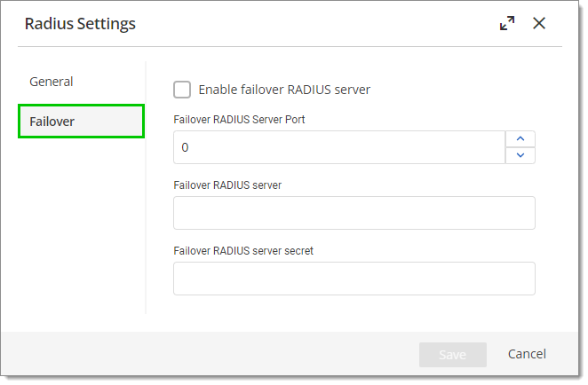The height and width of the screenshot is (385, 588).
Task: Decrease the failover port with down arrow
Action: [x=520, y=155]
